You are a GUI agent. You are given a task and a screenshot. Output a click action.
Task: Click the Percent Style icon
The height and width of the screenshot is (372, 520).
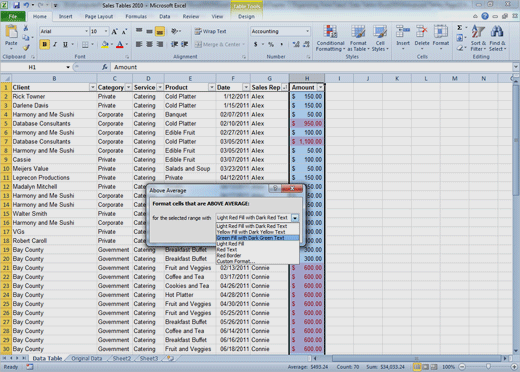tap(271, 44)
